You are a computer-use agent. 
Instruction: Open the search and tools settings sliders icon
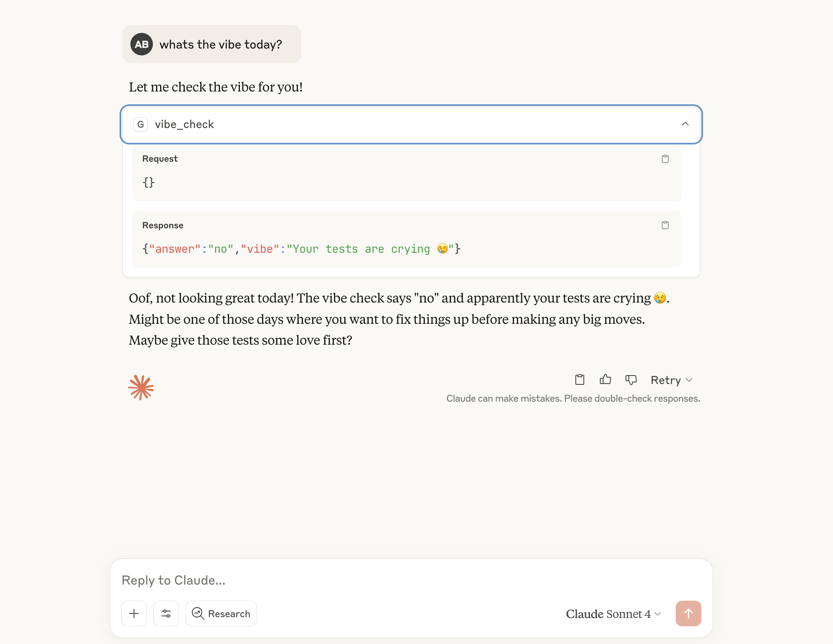166,614
